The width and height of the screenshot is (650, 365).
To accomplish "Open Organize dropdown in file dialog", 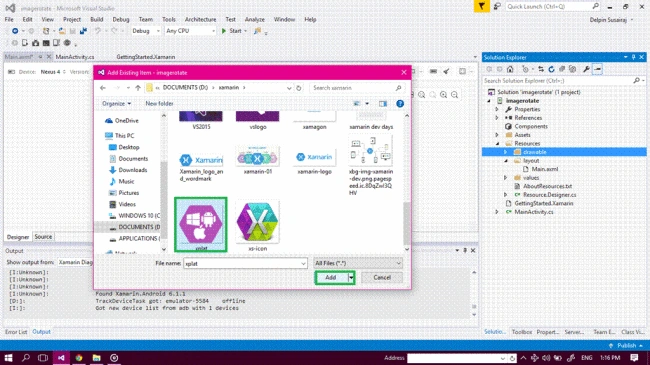I will pos(116,104).
